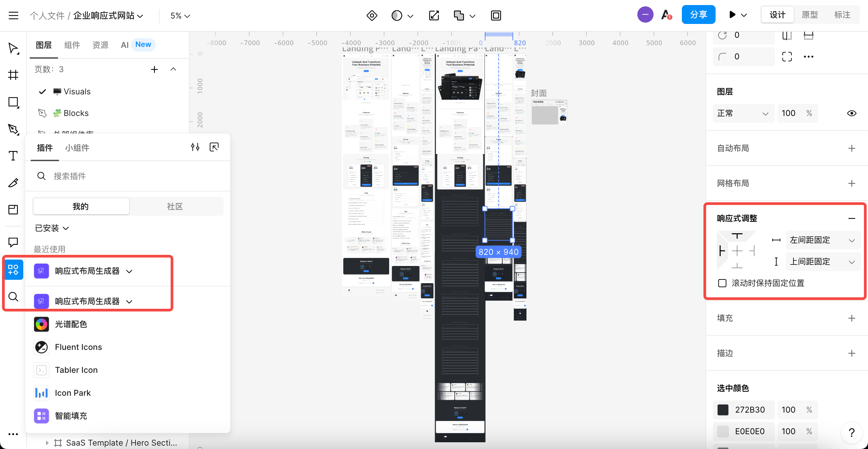868x449 pixels.
Task: Switch to the 组件 tab
Action: coord(72,45)
